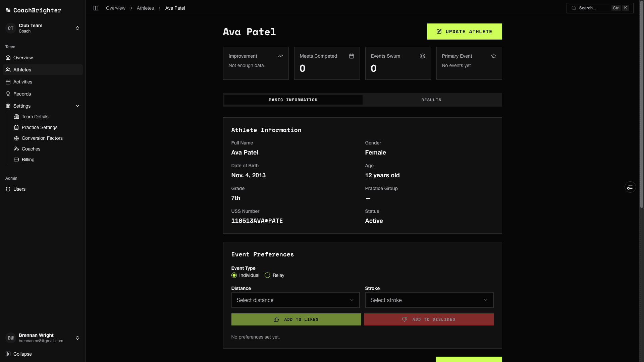Click the floating list icon at right edge
The image size is (644, 362).
click(630, 187)
